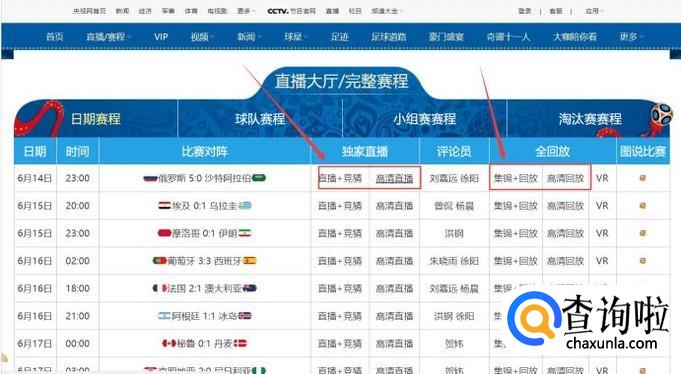The width and height of the screenshot is (681, 374).
Task: Click the Spain flag icon
Action: coord(250,261)
